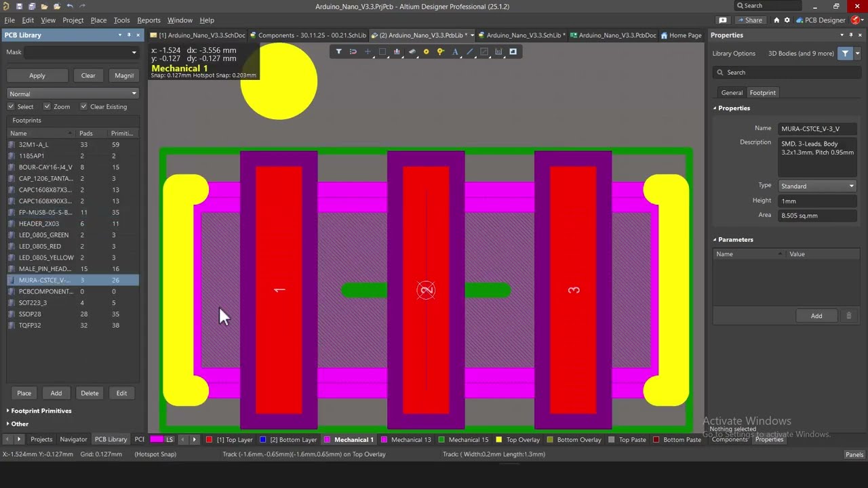Open the Home icon in top right
This screenshot has height=488, width=868.
click(x=776, y=20)
